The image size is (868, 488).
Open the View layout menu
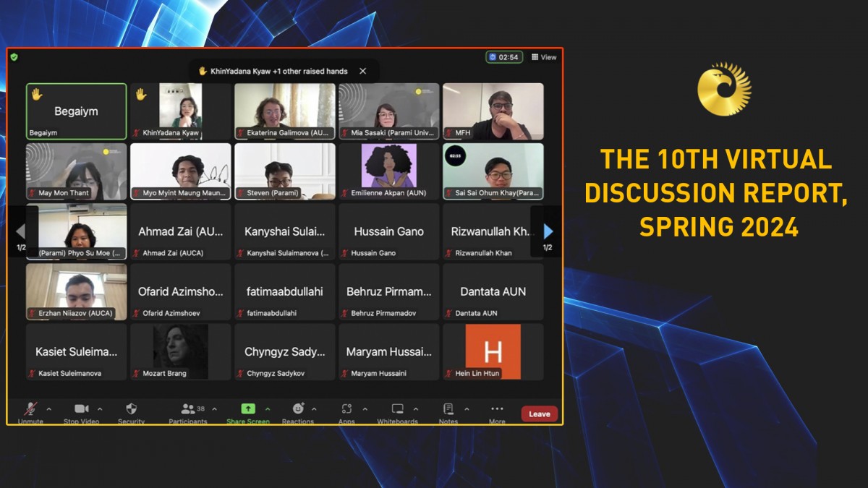(544, 57)
